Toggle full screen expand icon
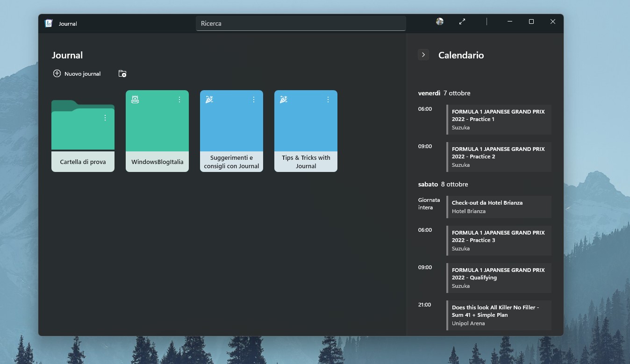This screenshot has height=364, width=630. (462, 21)
